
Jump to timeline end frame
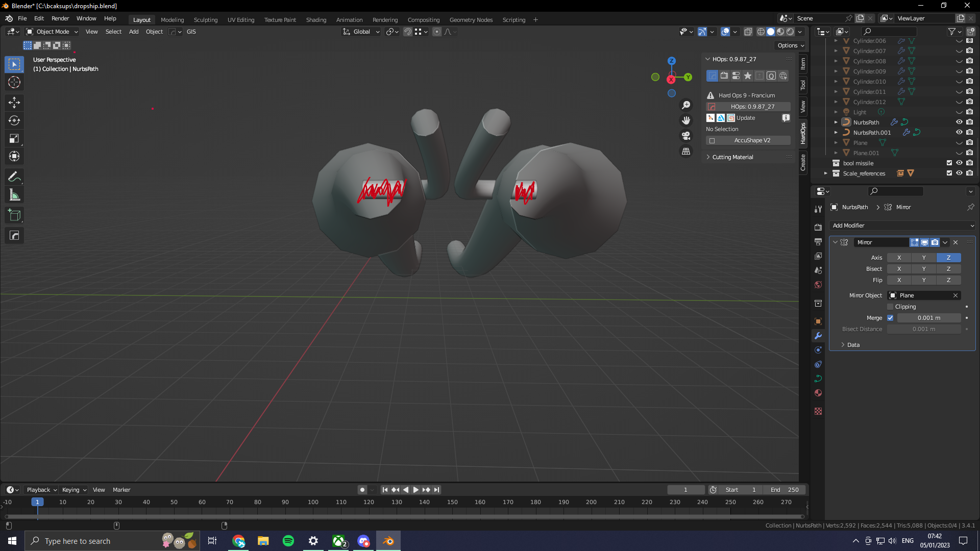(436, 490)
